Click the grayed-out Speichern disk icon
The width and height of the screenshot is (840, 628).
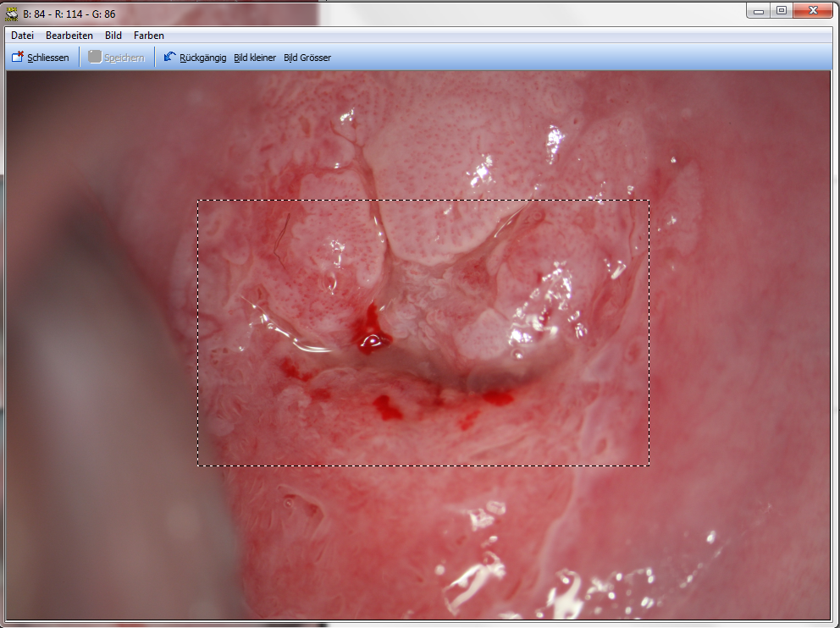pyautogui.click(x=95, y=58)
